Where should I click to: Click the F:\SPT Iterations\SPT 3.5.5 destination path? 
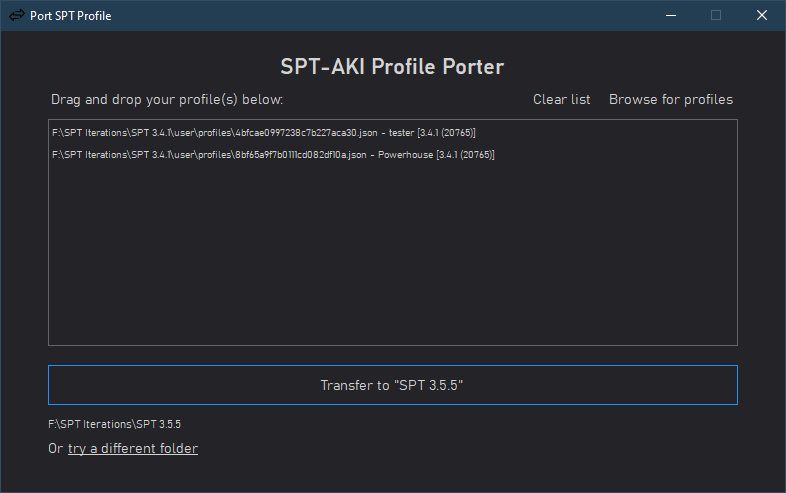tap(114, 424)
